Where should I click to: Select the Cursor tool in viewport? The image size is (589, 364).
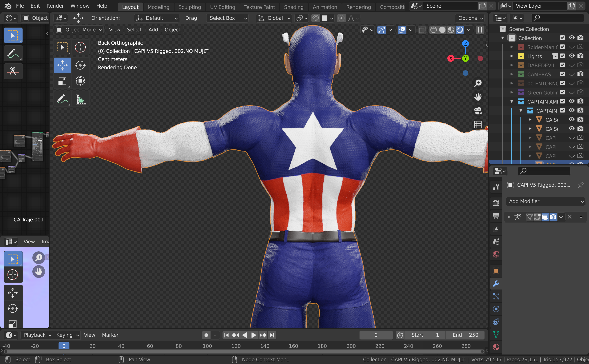[x=80, y=47]
